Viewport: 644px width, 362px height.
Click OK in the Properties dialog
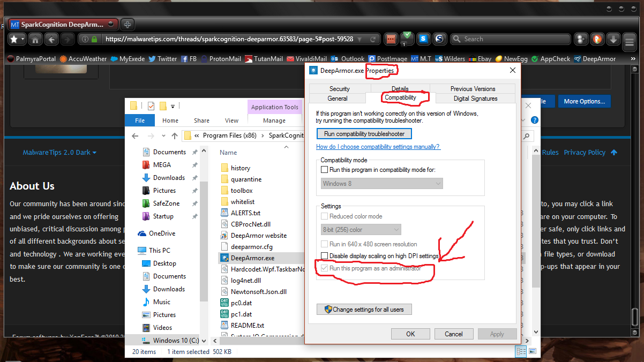[410, 334]
